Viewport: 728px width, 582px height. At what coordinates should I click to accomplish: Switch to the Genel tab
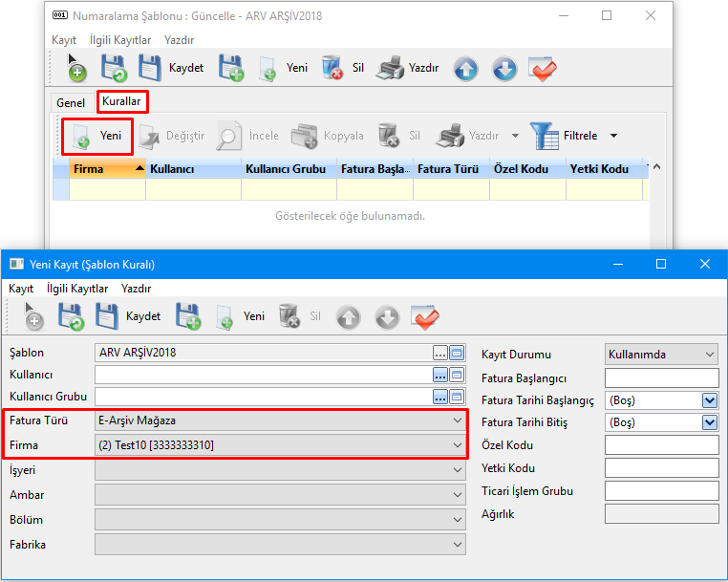click(x=71, y=102)
